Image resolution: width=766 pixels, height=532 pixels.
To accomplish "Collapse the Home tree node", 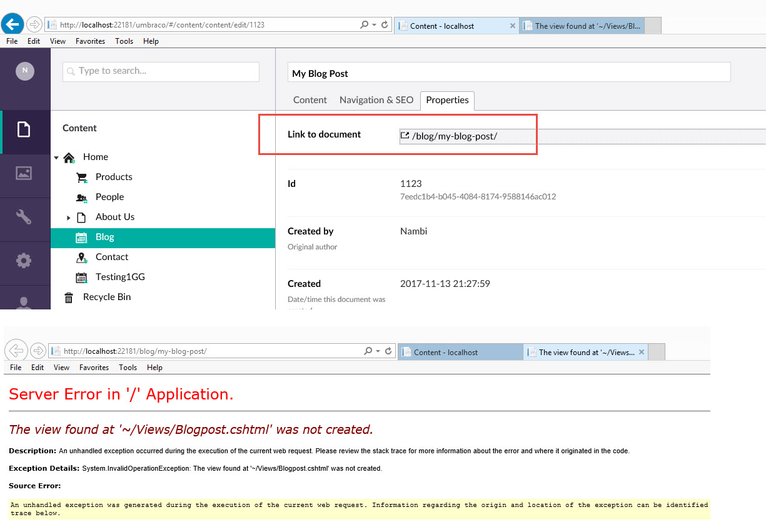I will pyautogui.click(x=56, y=158).
